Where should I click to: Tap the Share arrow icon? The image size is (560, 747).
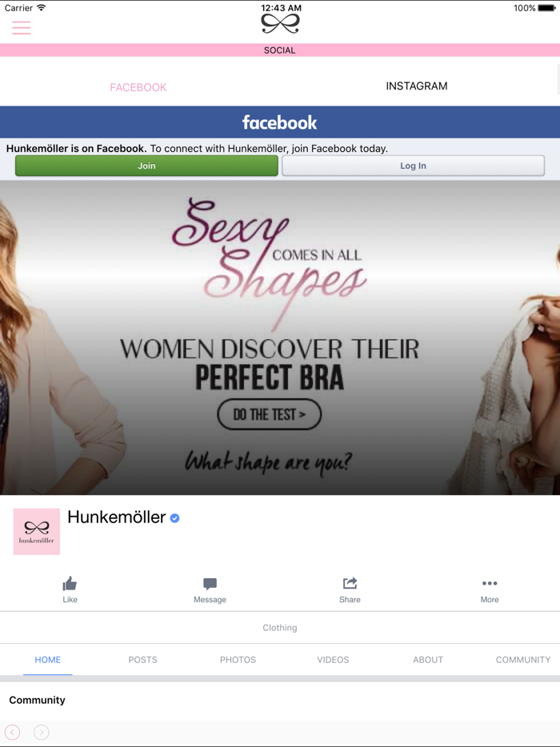tap(350, 585)
